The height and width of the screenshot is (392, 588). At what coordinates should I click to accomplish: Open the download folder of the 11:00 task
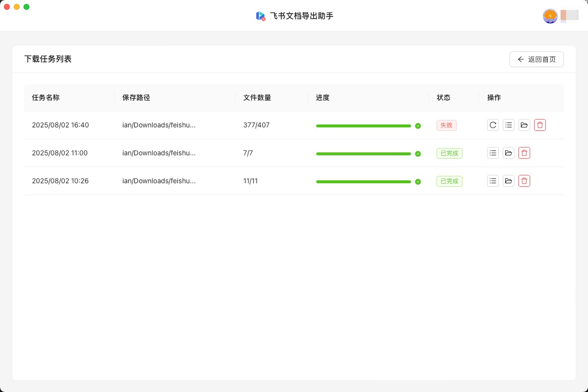click(509, 153)
